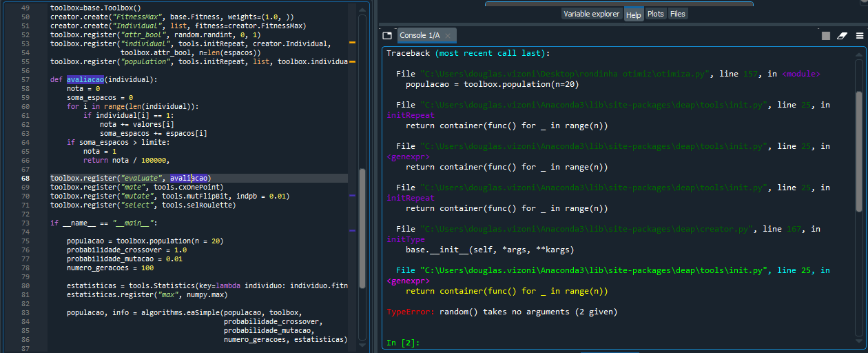Place cursor on the toolbox.register select line
The height and width of the screenshot is (353, 868).
tap(143, 205)
